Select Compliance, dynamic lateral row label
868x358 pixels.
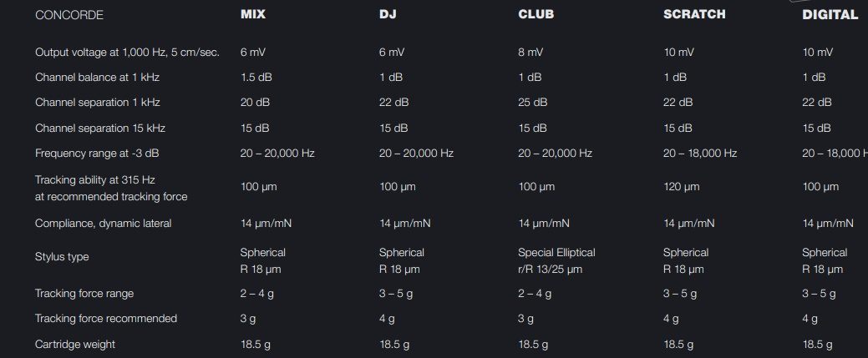click(103, 224)
